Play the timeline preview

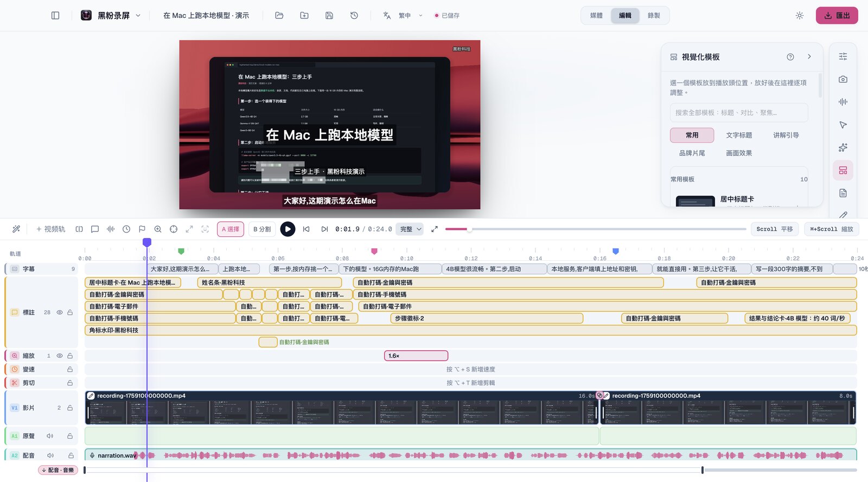coord(288,229)
